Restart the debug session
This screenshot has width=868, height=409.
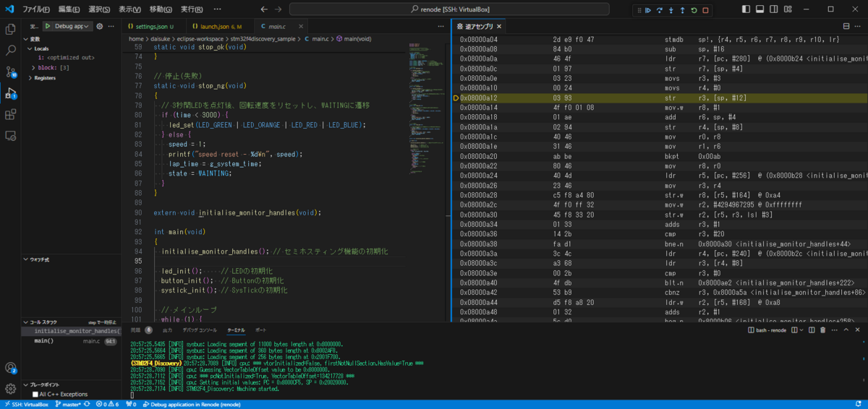(x=694, y=10)
